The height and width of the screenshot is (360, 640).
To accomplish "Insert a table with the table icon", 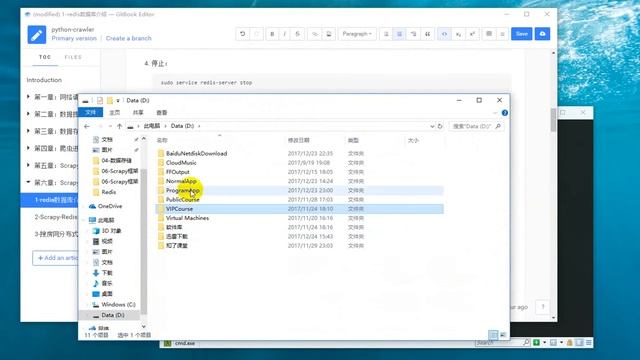I will click(489, 34).
